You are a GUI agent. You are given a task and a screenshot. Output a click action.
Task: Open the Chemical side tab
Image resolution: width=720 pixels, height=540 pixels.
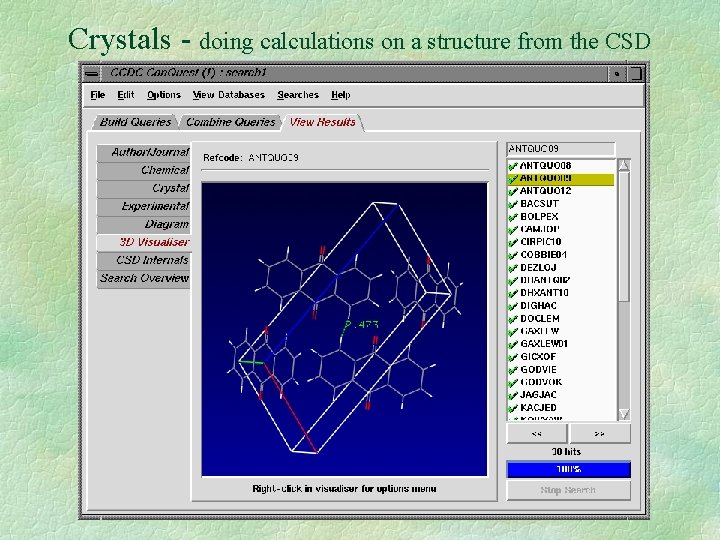[x=144, y=170]
